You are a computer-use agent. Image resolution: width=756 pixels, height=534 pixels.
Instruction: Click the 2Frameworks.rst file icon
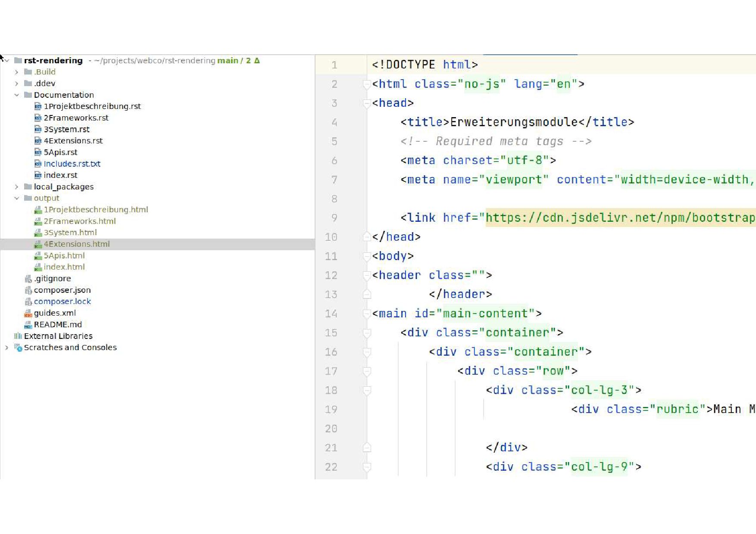38,118
